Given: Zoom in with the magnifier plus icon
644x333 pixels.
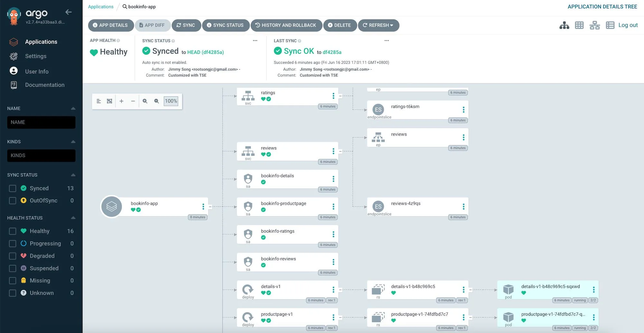Looking at the screenshot, I should coord(145,101).
